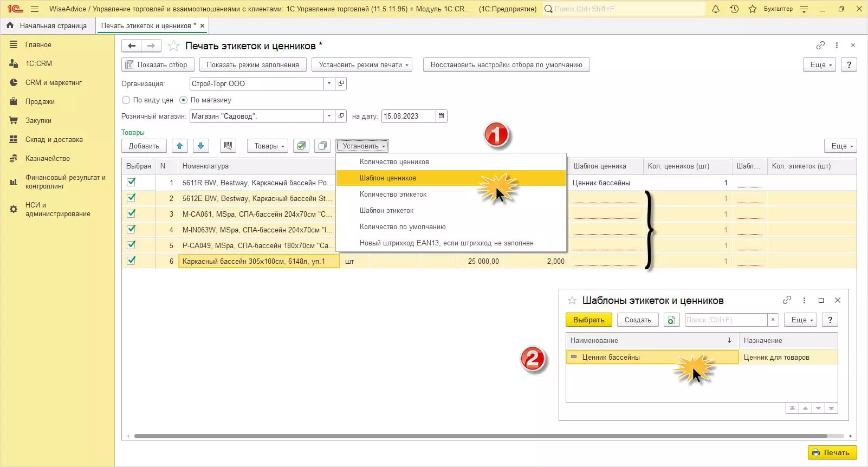The width and height of the screenshot is (868, 467).
Task: Add page to favorites with star icon
Action: click(173, 46)
